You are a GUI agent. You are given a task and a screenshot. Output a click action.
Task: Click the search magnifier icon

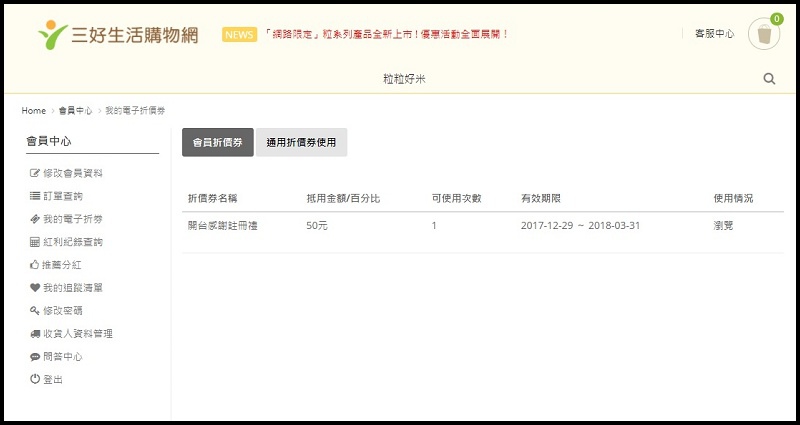point(769,79)
